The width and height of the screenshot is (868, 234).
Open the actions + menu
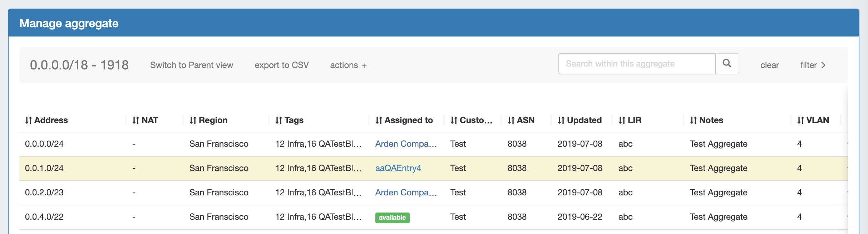[348, 65]
